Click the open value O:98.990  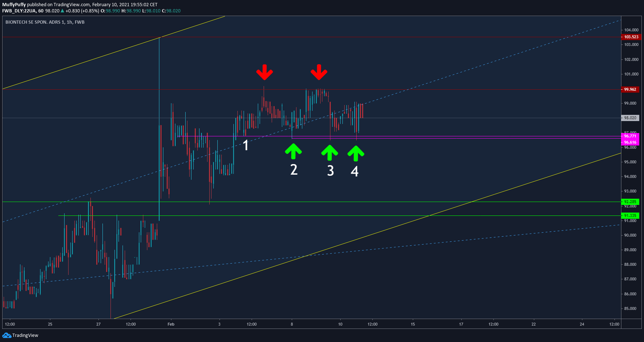[x=110, y=11]
